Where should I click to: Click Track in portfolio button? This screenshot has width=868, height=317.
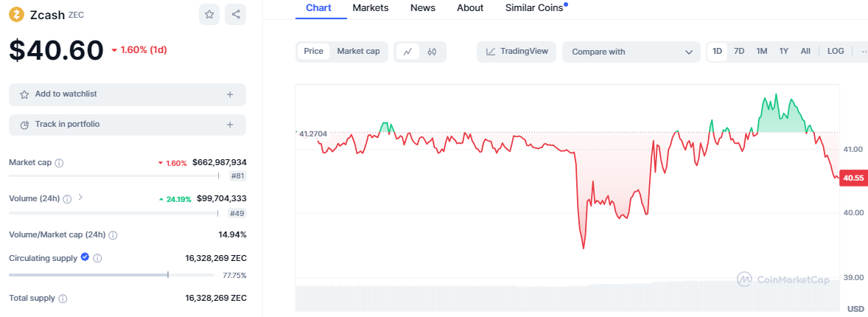coord(127,125)
